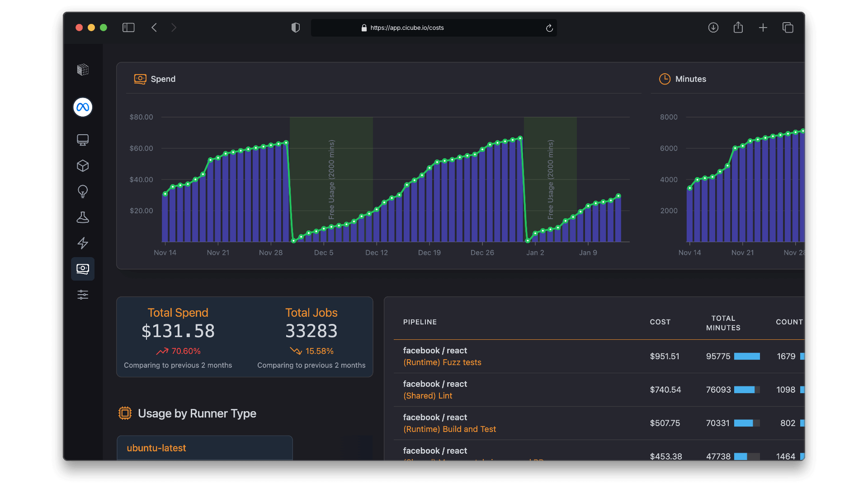
Task: Open the costs money sidebar icon
Action: click(83, 269)
